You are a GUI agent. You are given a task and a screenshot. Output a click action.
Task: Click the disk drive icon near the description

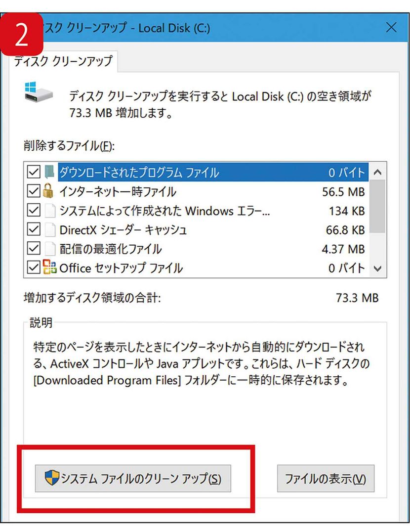(39, 92)
